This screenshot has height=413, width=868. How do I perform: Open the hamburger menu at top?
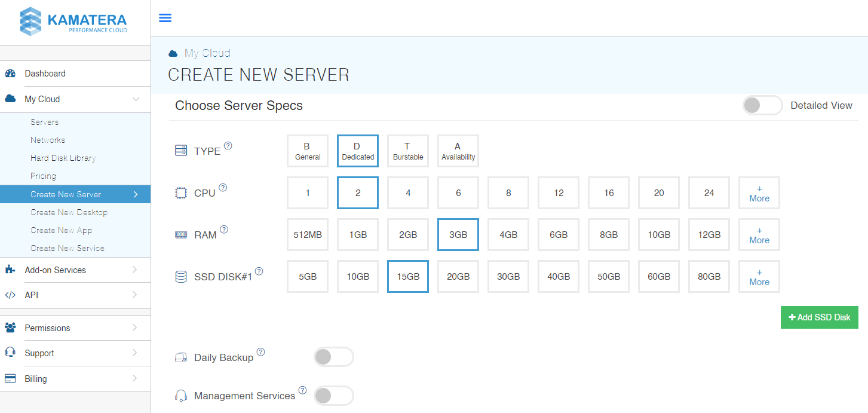pyautogui.click(x=165, y=18)
